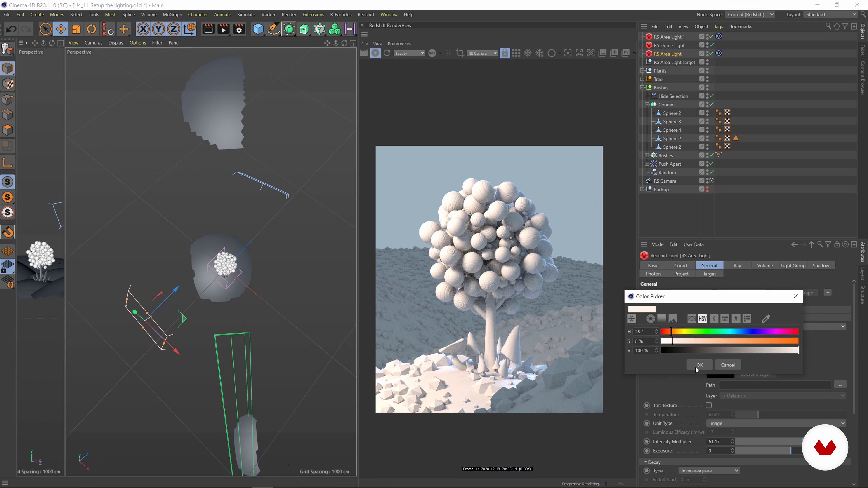This screenshot has height=488, width=868.
Task: Open Decay Type Inverse-square dropdown
Action: (709, 471)
